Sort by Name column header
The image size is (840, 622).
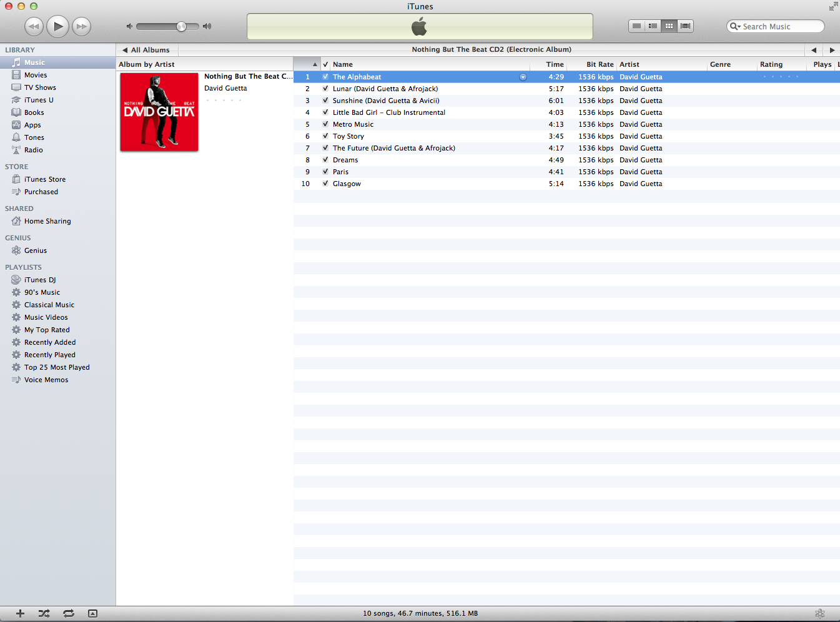[x=430, y=64]
